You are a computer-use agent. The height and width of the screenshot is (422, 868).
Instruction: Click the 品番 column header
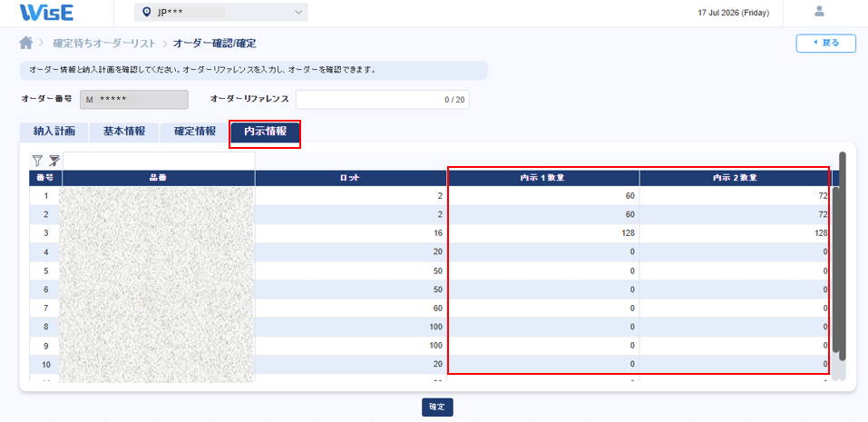(x=159, y=178)
